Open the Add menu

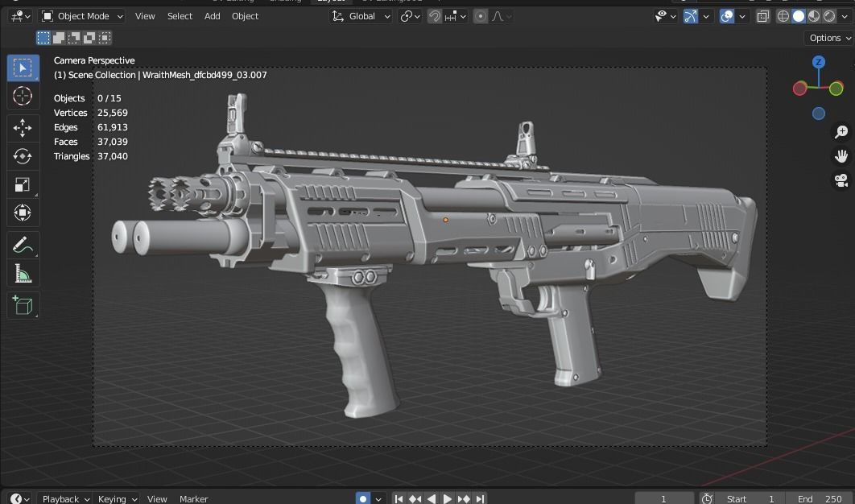212,16
